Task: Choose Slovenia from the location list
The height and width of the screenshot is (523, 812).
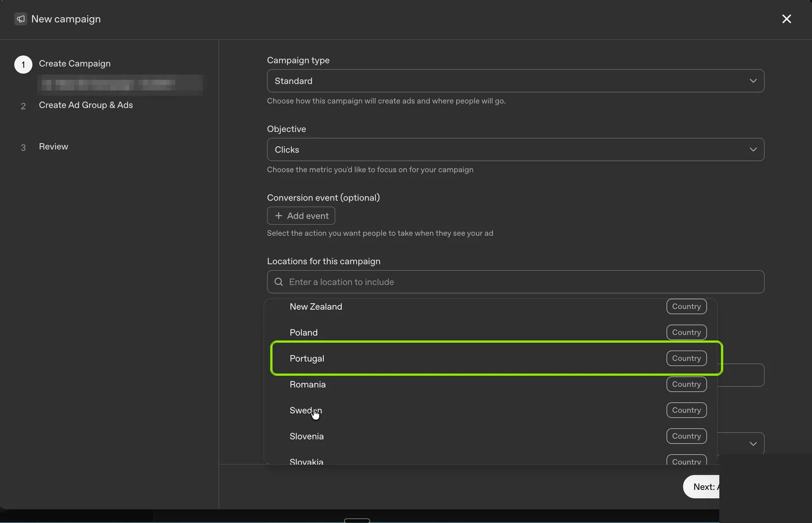Action: click(491, 436)
